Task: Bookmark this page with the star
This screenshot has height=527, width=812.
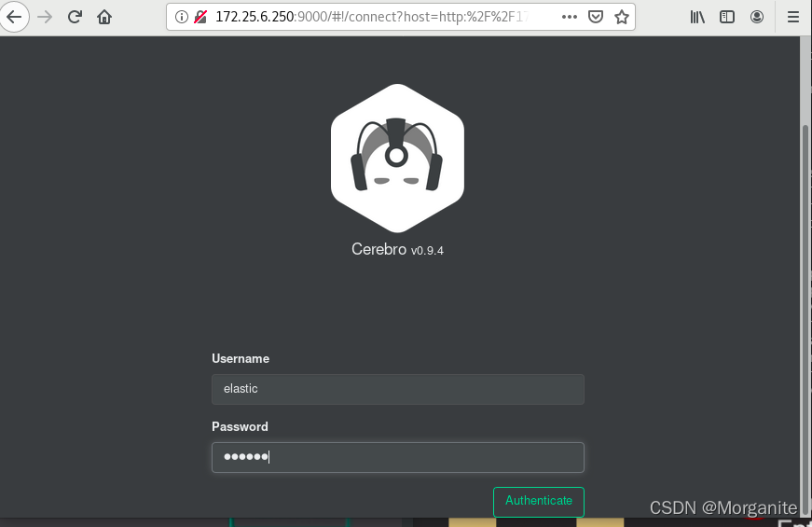Action: (x=622, y=17)
